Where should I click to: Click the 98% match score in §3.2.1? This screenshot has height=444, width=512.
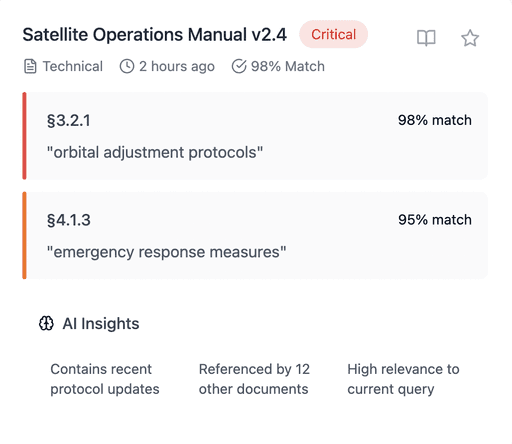(x=435, y=120)
